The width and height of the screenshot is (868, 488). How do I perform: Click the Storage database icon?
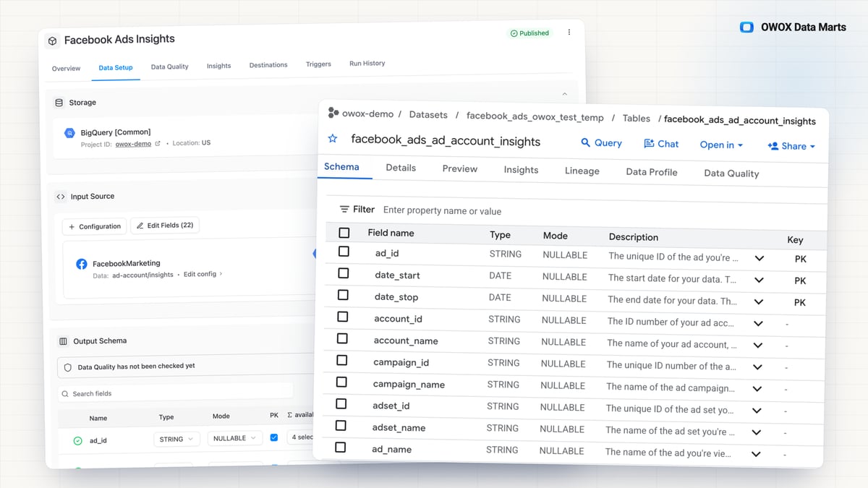point(59,103)
